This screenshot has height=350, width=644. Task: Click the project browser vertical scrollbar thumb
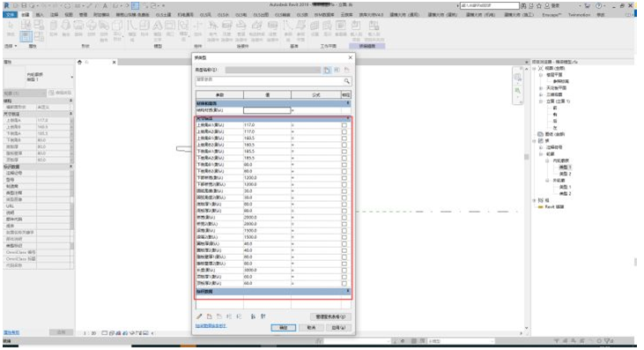pyautogui.click(x=636, y=262)
